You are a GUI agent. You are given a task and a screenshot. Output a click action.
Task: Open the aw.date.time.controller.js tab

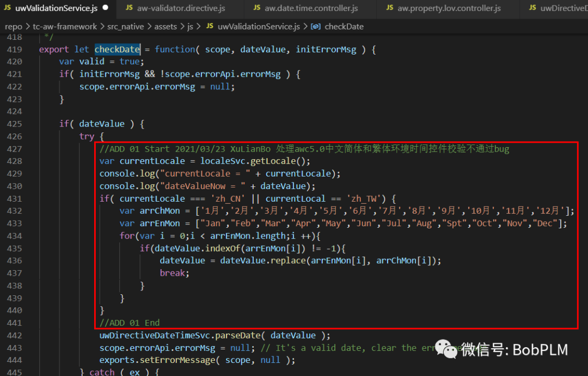point(311,8)
